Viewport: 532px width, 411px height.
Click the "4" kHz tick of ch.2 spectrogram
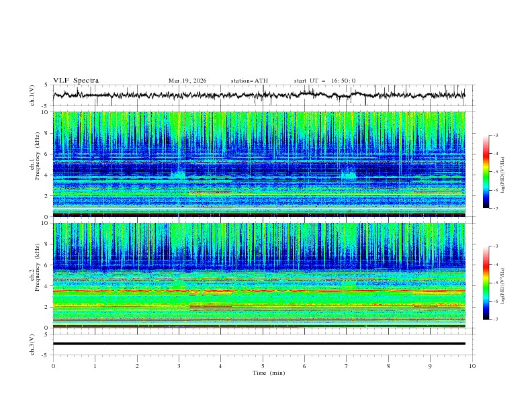(47, 286)
